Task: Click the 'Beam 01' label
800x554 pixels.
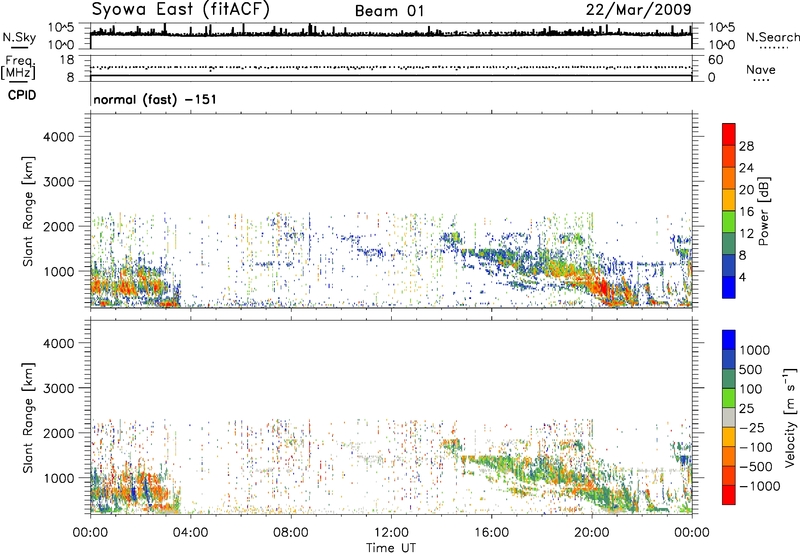Action: pos(390,11)
